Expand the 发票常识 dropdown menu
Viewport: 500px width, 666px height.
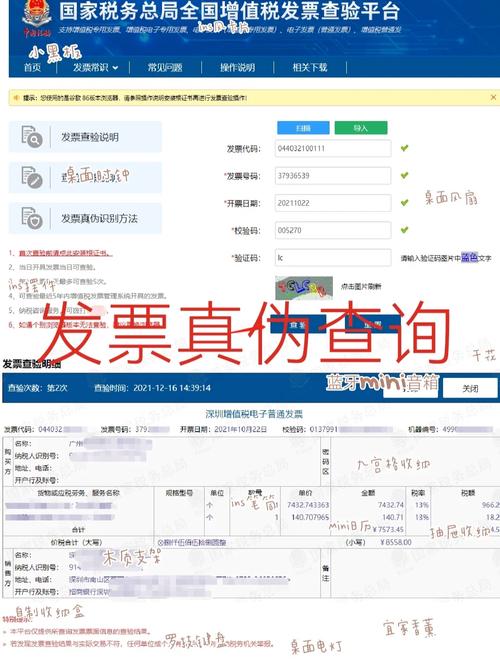point(95,67)
